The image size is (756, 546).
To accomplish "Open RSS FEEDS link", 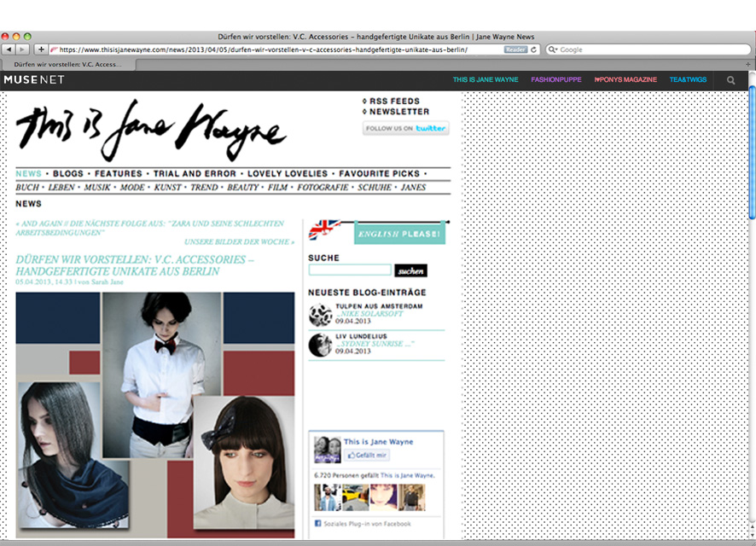I will pos(394,102).
